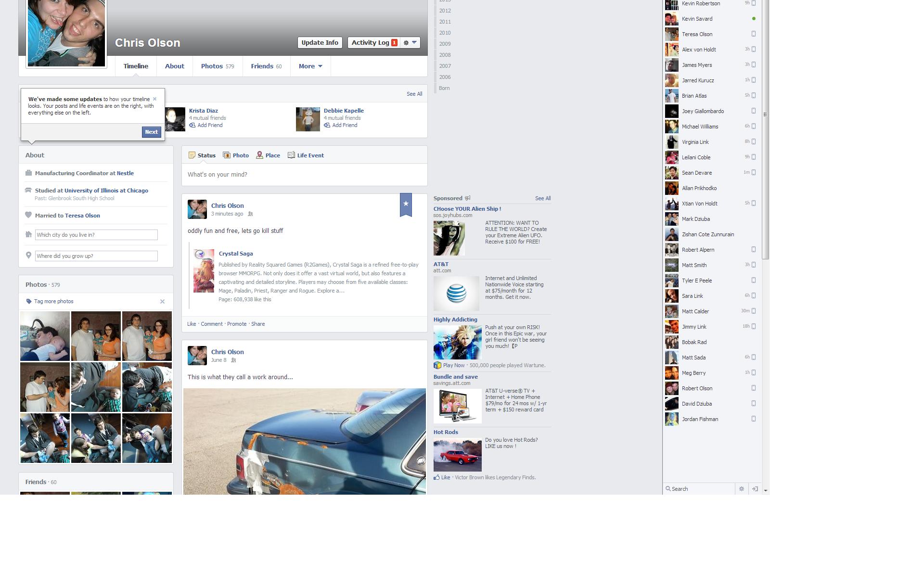Click the Like icon under Hot Rods ad

436,477
